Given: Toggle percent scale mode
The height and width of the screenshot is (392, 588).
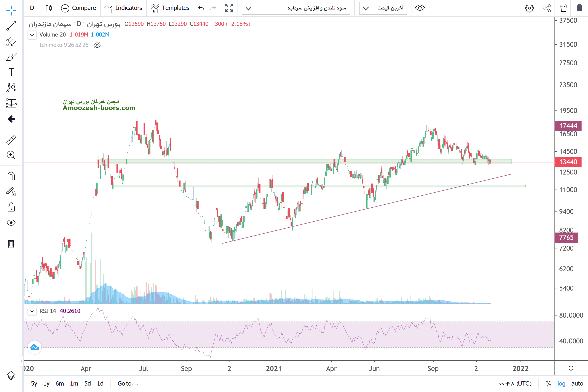Looking at the screenshot, I should (548, 383).
